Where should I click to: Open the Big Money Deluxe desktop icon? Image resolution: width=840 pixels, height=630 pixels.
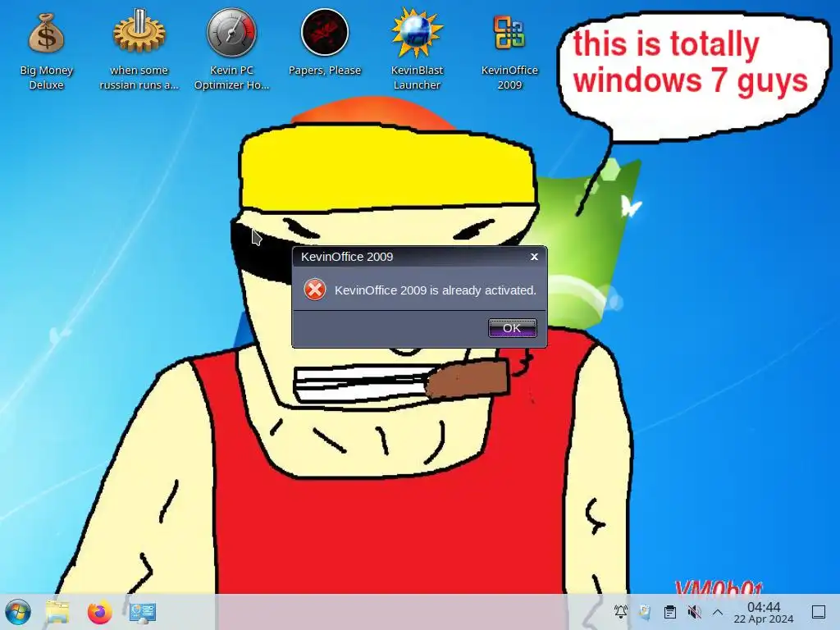[46, 34]
